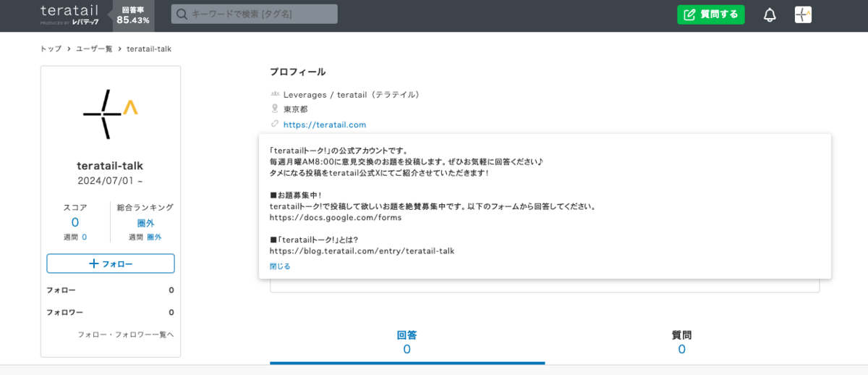
Task: Open the https://teratail.com profile link
Action: 325,125
